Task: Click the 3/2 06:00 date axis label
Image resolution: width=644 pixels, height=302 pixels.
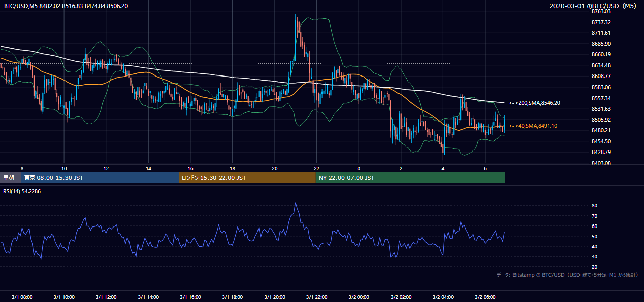Action: [x=485, y=297]
